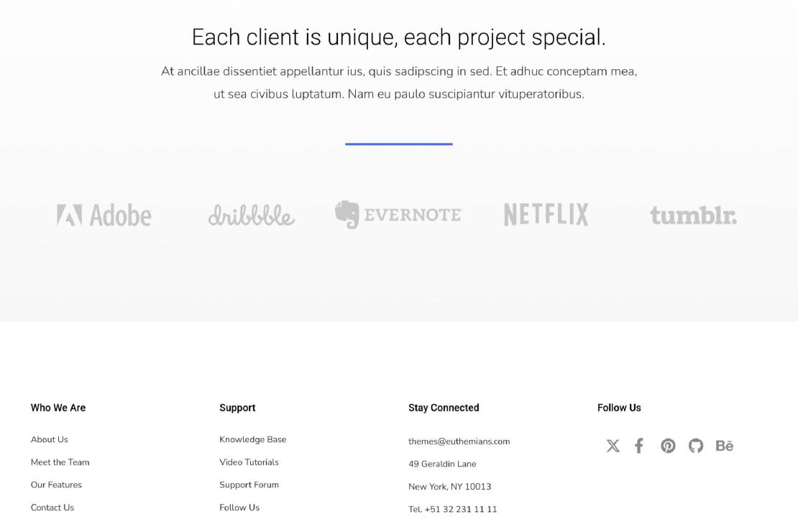Click the Netflix client logo
The height and width of the screenshot is (532, 798).
point(546,215)
